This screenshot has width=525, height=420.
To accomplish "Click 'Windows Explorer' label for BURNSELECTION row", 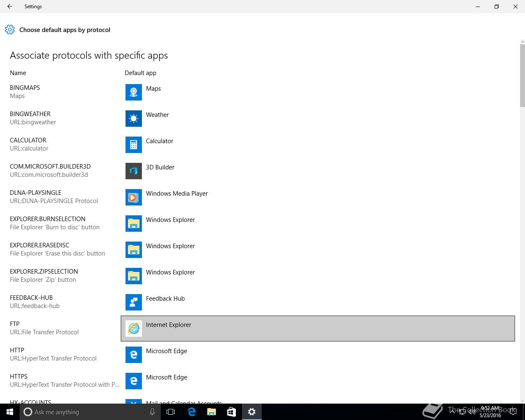I will 170,220.
